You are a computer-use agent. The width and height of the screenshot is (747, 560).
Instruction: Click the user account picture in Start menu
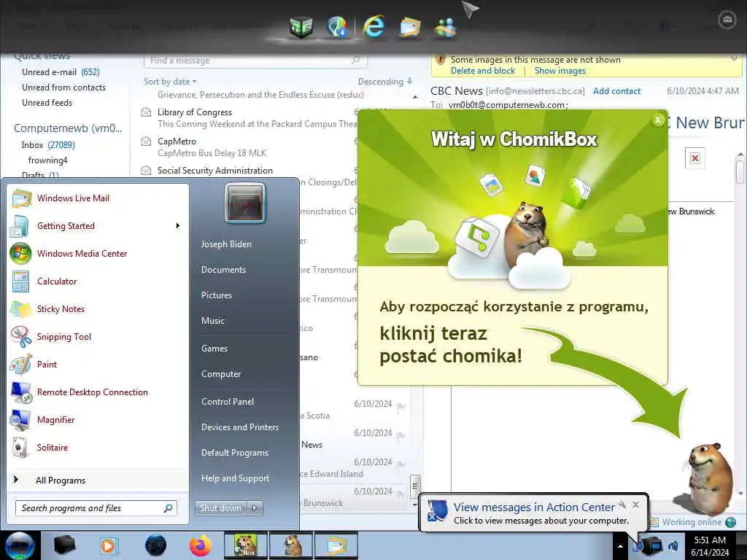245,203
